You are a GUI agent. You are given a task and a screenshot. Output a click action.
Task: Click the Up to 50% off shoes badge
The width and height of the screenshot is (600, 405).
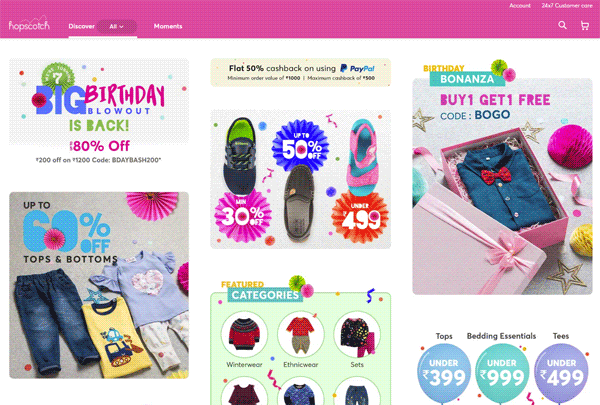click(x=301, y=147)
